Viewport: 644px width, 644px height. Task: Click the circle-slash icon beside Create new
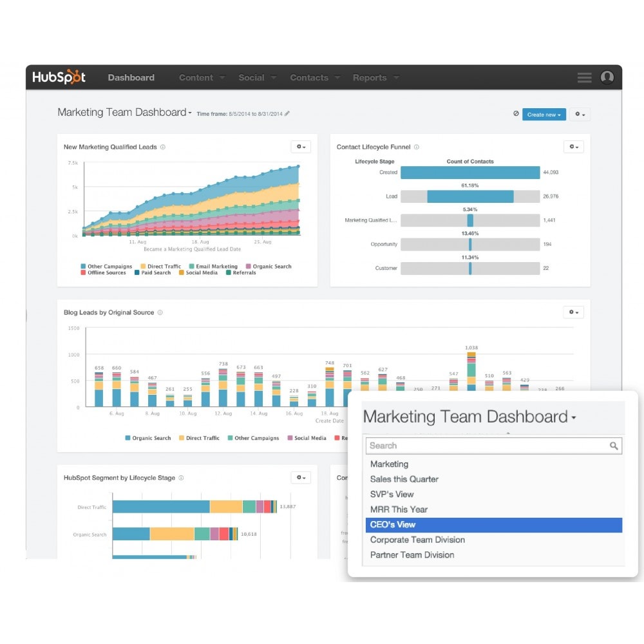[x=516, y=114]
